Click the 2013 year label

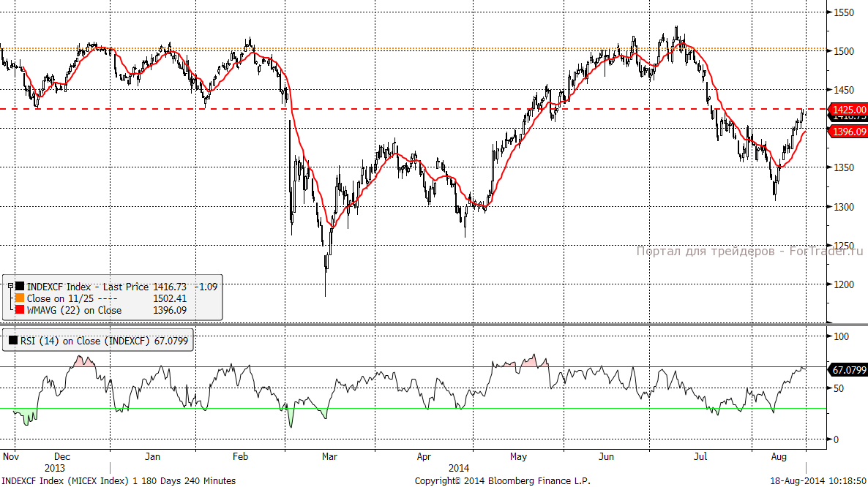(54, 468)
